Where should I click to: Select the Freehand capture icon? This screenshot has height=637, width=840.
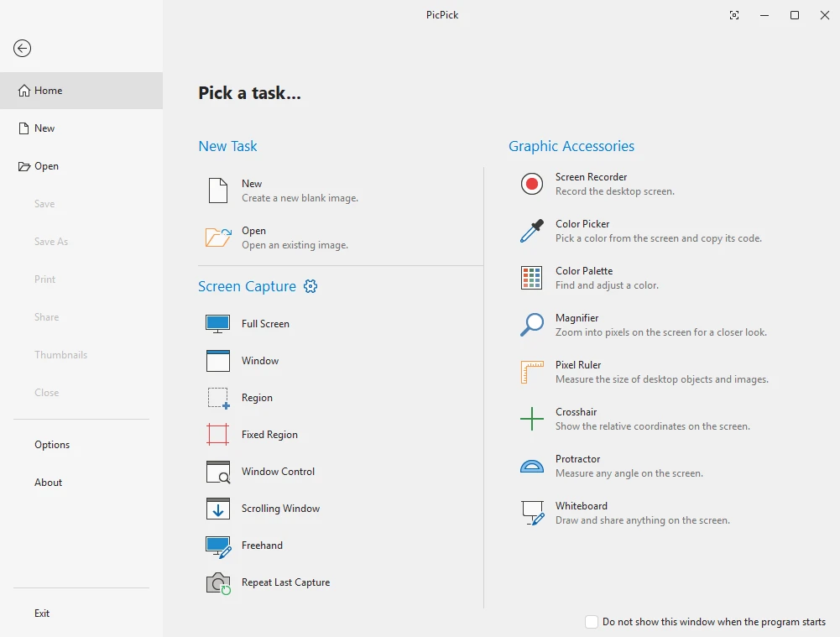[218, 546]
